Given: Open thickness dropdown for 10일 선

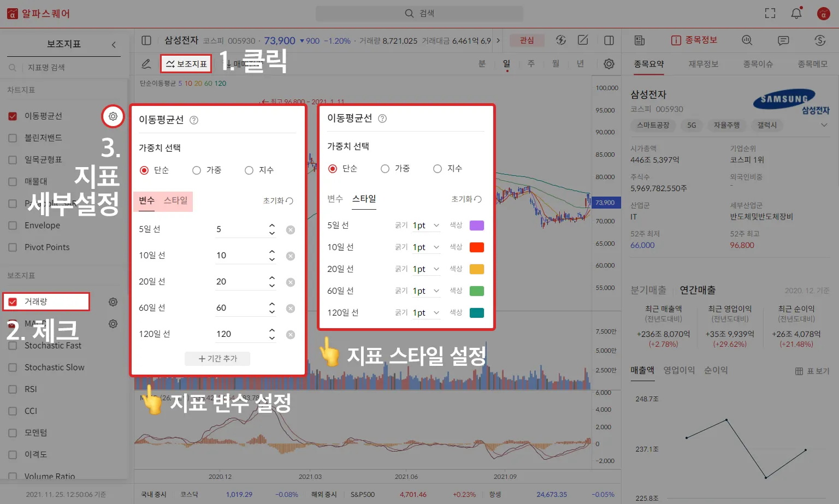Looking at the screenshot, I should [x=426, y=247].
